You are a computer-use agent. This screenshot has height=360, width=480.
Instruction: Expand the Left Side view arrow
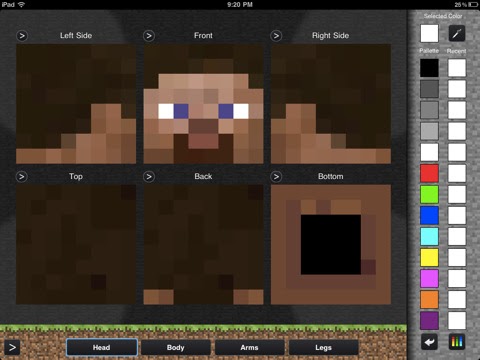click(x=22, y=36)
